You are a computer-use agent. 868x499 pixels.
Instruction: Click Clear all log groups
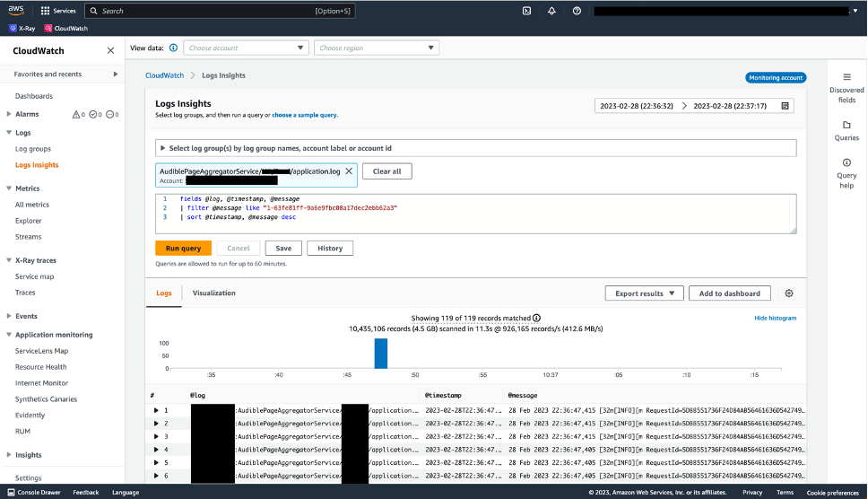[x=387, y=171]
